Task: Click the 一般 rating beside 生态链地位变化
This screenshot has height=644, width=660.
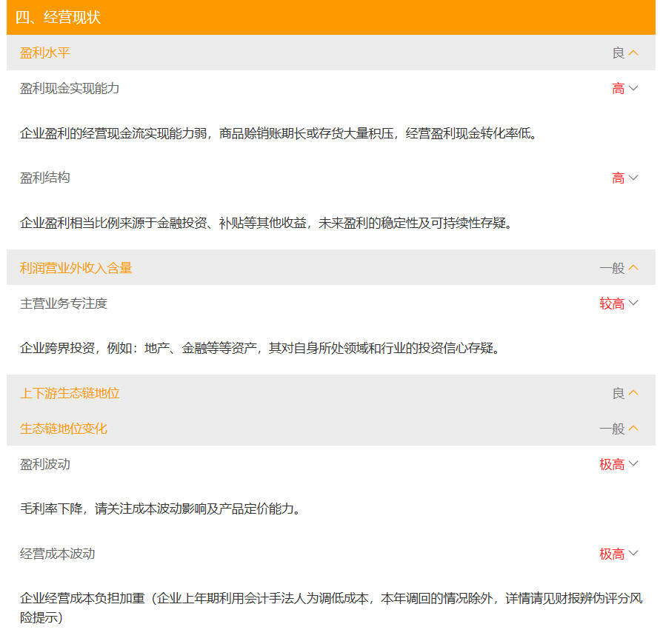Action: click(x=612, y=429)
